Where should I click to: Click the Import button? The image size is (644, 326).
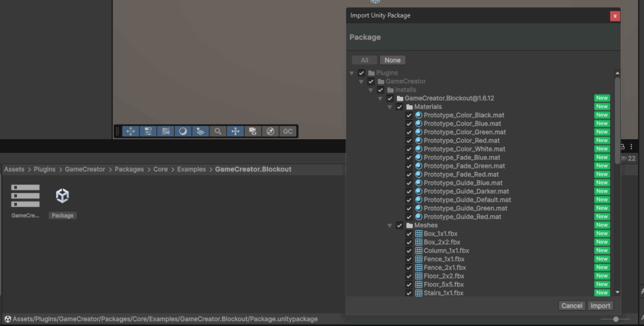600,305
